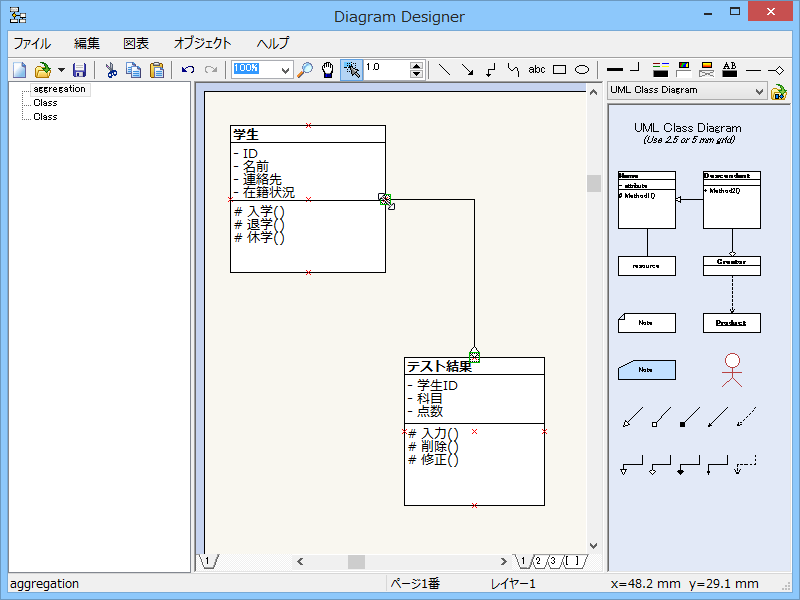Pick the Creator class template

[732, 266]
